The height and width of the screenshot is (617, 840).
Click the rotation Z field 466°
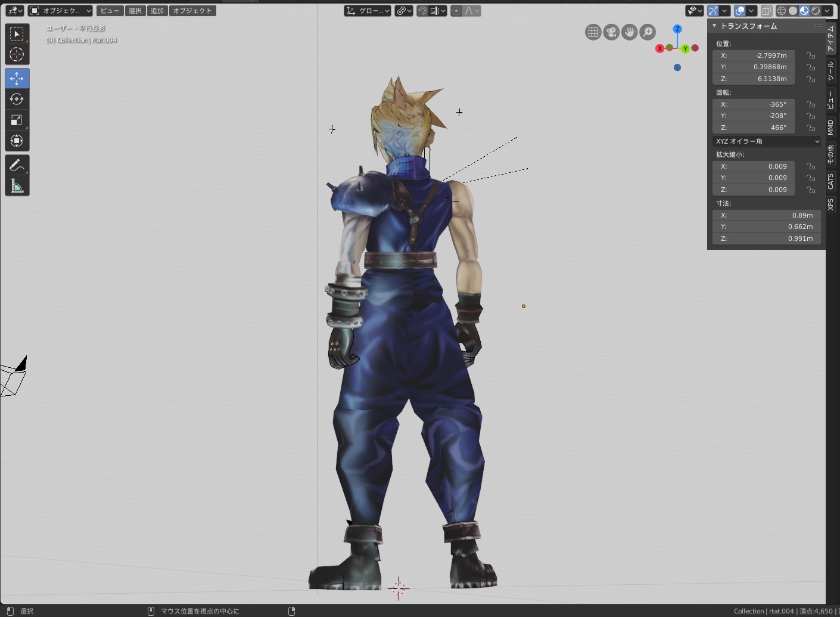point(754,128)
